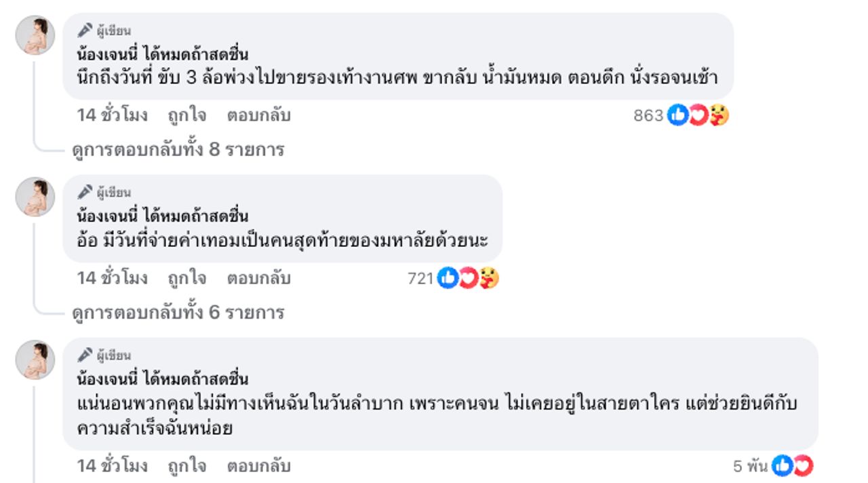Viewport: 868px width, 483px height.
Task: Click the care emoji on the 863-reaction comment
Action: (x=719, y=116)
